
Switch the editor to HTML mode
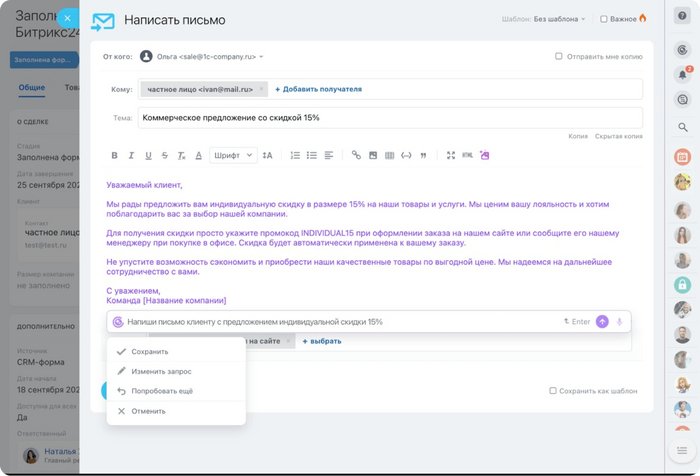point(467,155)
